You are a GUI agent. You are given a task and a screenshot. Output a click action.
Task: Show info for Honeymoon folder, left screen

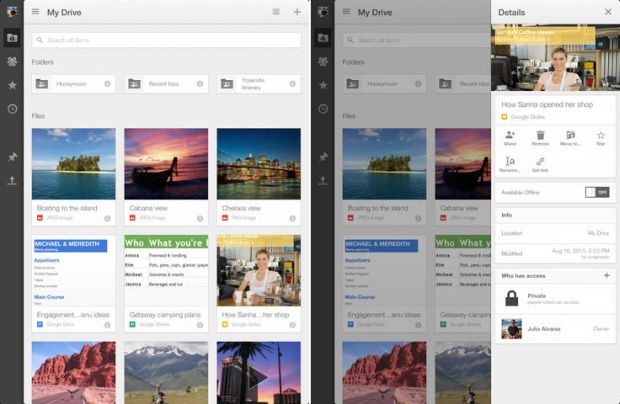(x=107, y=84)
